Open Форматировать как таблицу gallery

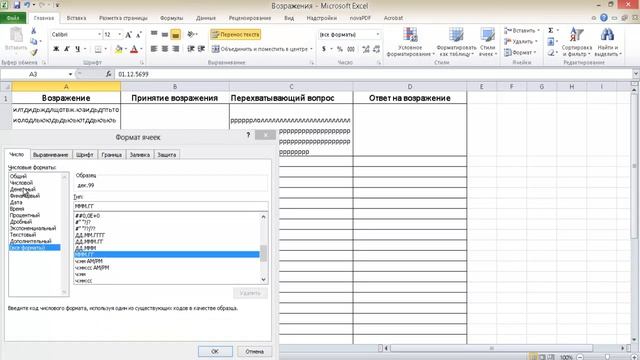[x=456, y=42]
